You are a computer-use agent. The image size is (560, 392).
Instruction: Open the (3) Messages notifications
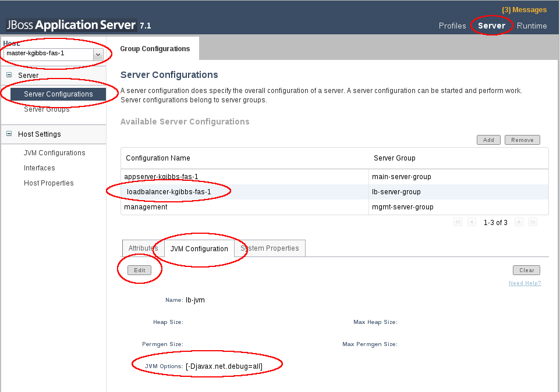[524, 10]
